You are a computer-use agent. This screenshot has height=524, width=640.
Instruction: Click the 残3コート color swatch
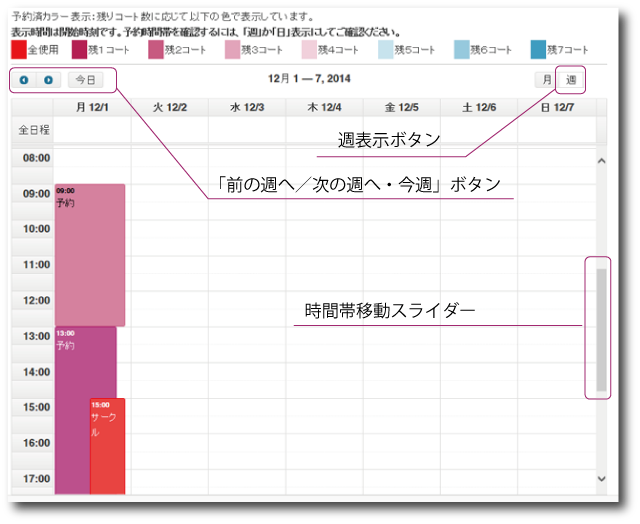coord(232,50)
